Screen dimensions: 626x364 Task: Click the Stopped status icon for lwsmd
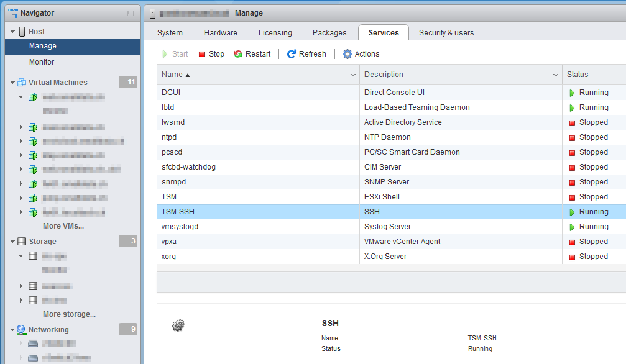[x=572, y=123]
